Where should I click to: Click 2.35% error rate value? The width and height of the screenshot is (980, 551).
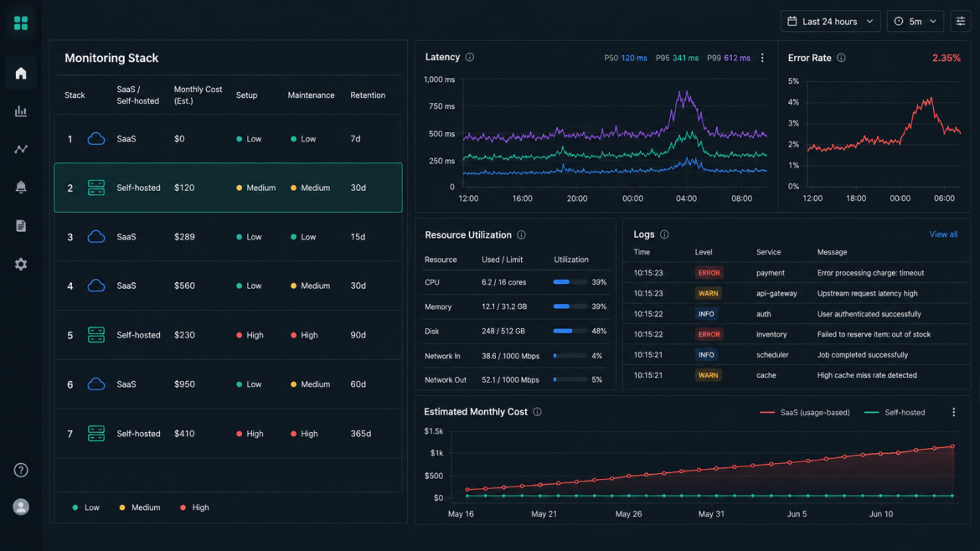pyautogui.click(x=946, y=58)
